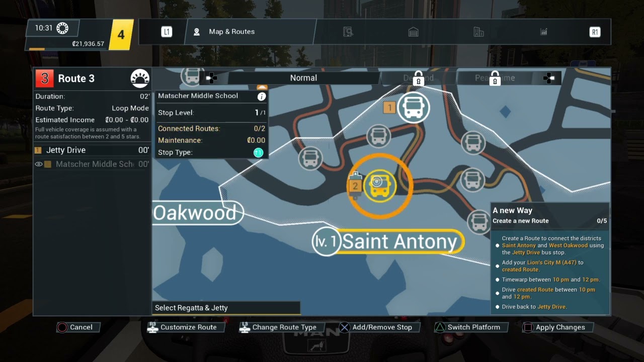Screen dimensions: 644x362
Task: Click the red Route 3 number badge
Action: (x=44, y=78)
